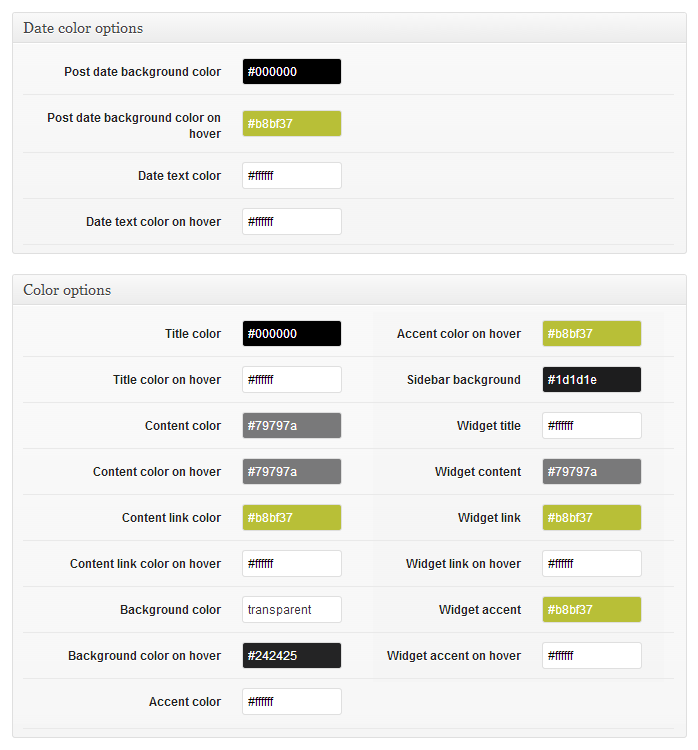Select the Widget accent green swatch
This screenshot has height=750, width=698.
point(592,609)
